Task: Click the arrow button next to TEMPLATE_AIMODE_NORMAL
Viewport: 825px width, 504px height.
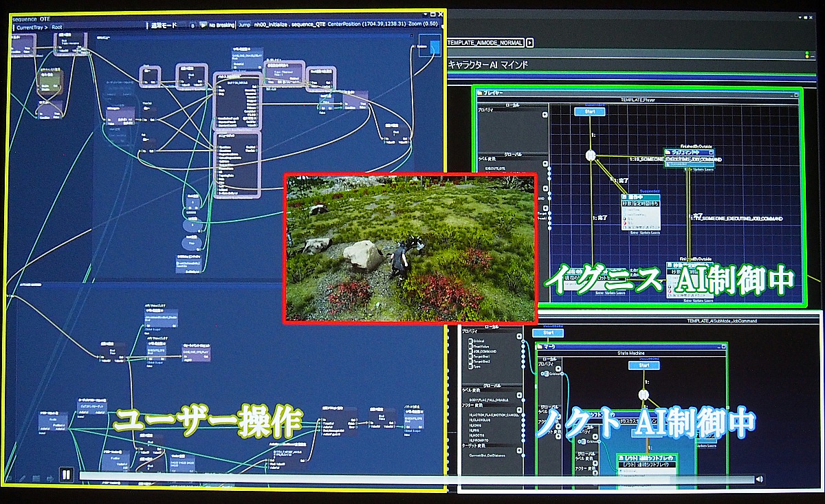Action: (530, 42)
